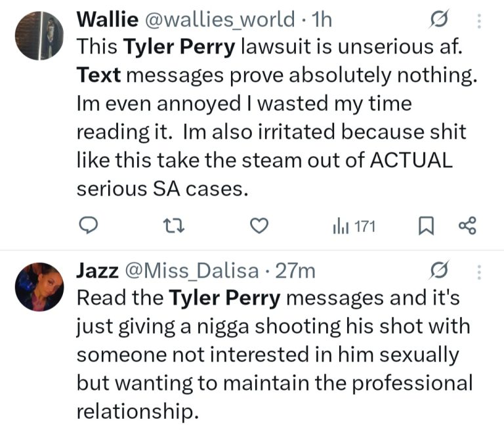Screen dimensions: 504x430
Task: Open the @wallies_world handle link
Action: point(217,20)
